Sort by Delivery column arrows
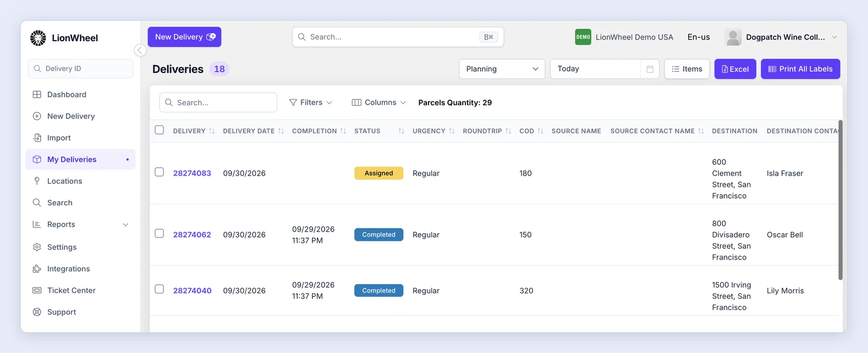 pos(212,131)
